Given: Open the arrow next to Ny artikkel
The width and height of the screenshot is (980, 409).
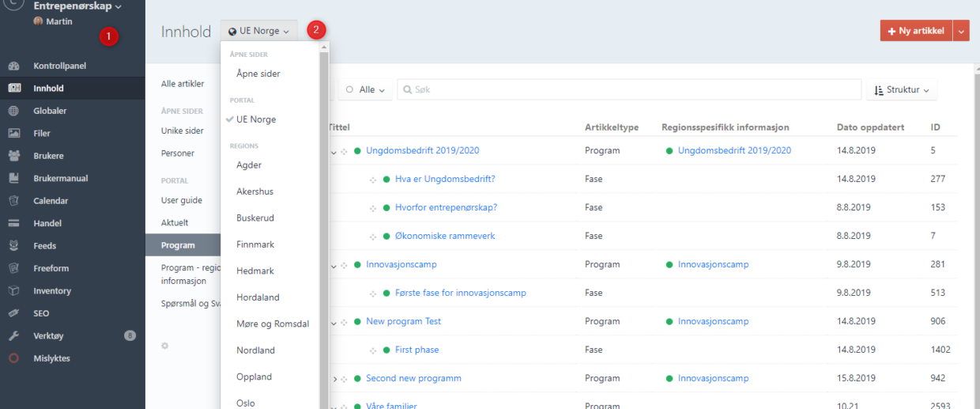Looking at the screenshot, I should (961, 31).
